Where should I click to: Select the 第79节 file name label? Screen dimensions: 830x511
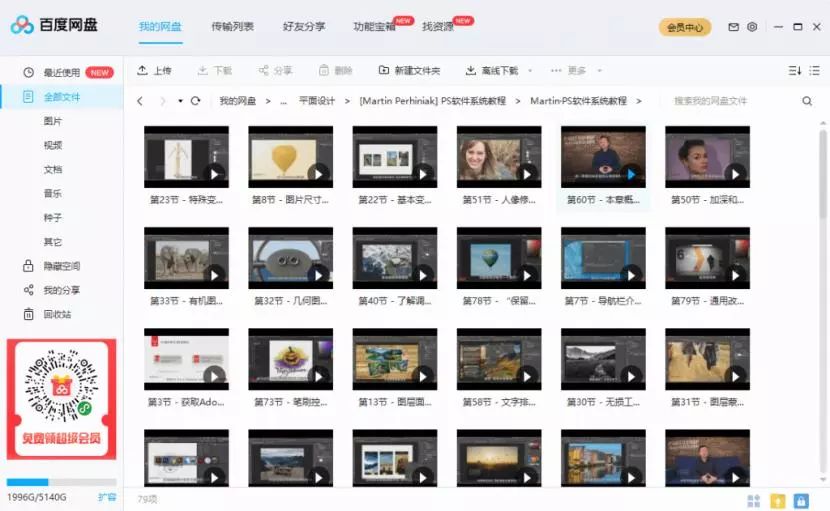[708, 301]
